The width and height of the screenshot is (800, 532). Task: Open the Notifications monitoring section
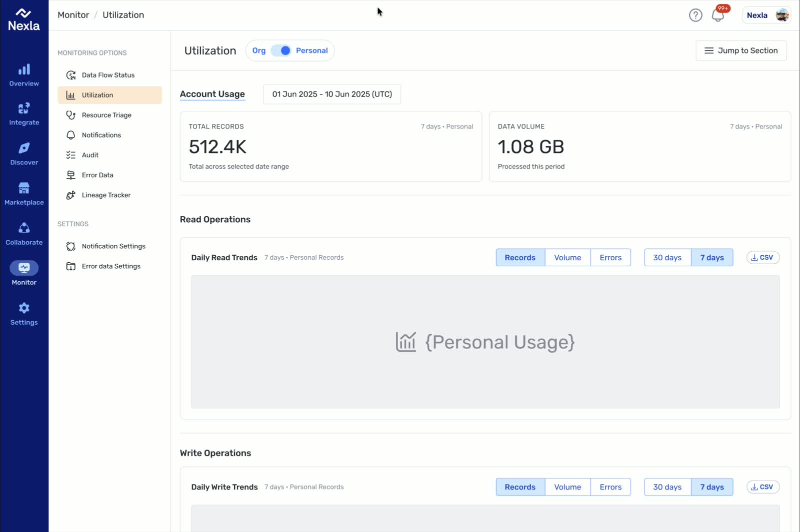[x=101, y=135]
